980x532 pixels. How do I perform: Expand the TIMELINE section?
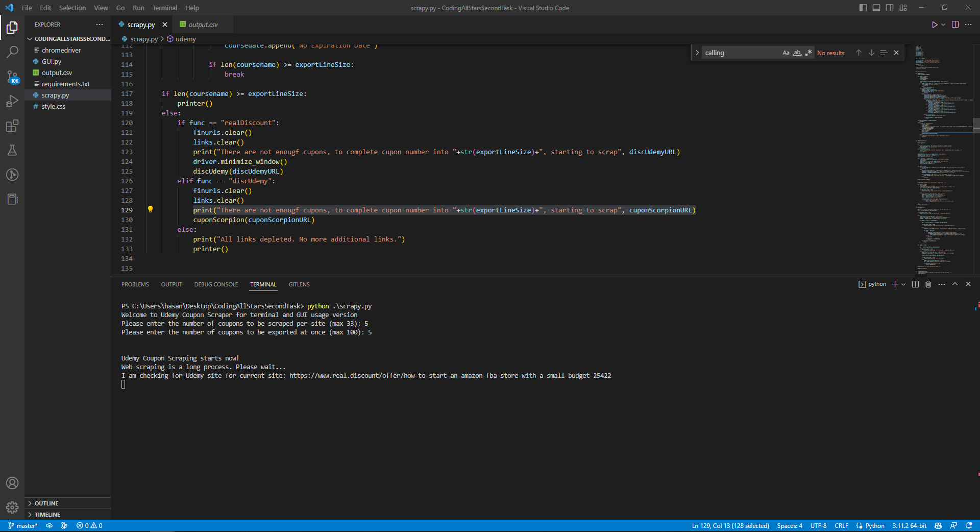click(48, 514)
